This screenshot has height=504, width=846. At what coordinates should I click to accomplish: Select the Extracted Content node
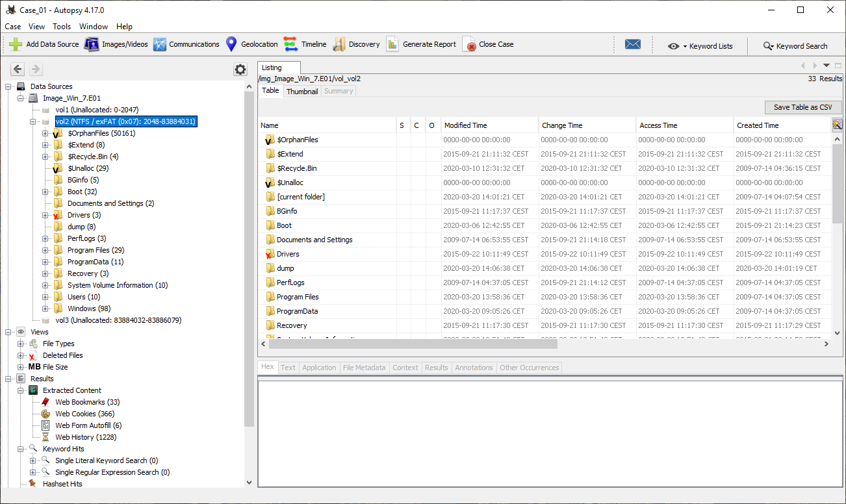click(x=72, y=390)
